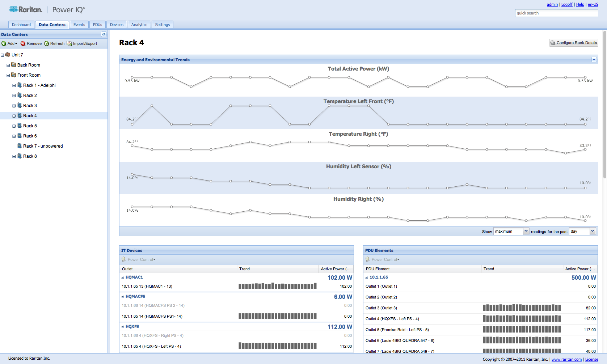Image resolution: width=607 pixels, height=364 pixels.
Task: Collapse the HQMAC1 device group
Action: click(x=122, y=277)
